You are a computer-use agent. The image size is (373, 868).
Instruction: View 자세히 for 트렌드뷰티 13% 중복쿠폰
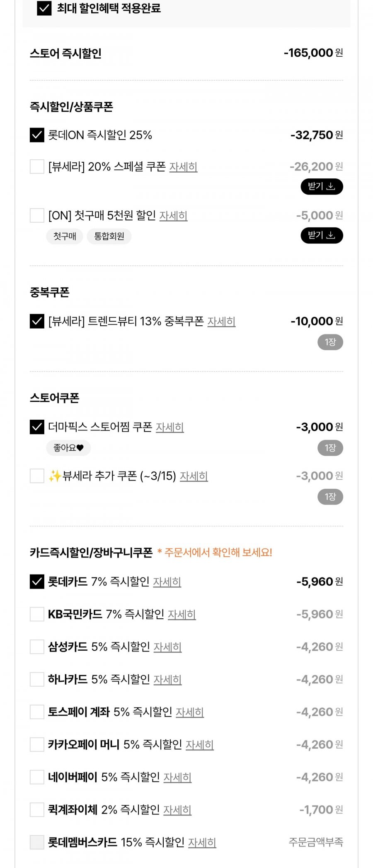[x=221, y=322]
